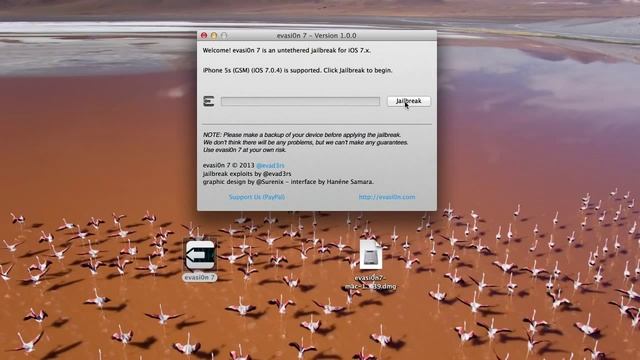This screenshot has height=360, width=640.
Task: Select the evasi0n7-mac dmg file name label
Action: click(371, 282)
